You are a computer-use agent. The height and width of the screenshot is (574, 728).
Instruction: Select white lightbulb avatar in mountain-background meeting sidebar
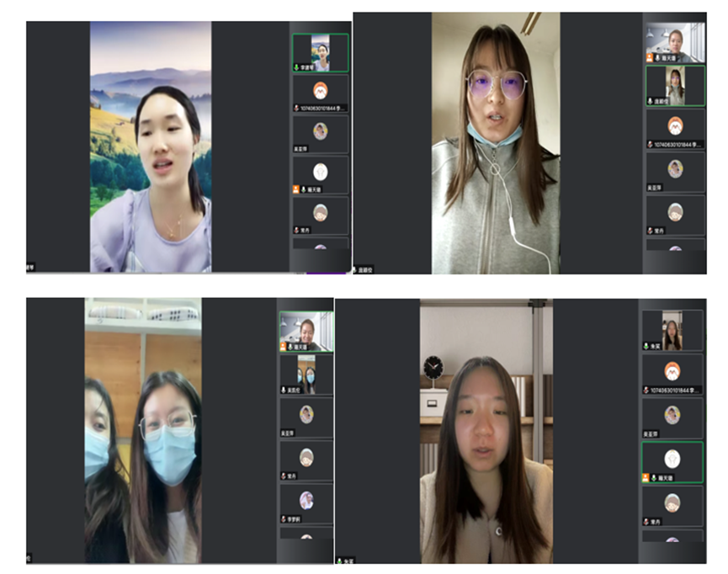tap(320, 172)
